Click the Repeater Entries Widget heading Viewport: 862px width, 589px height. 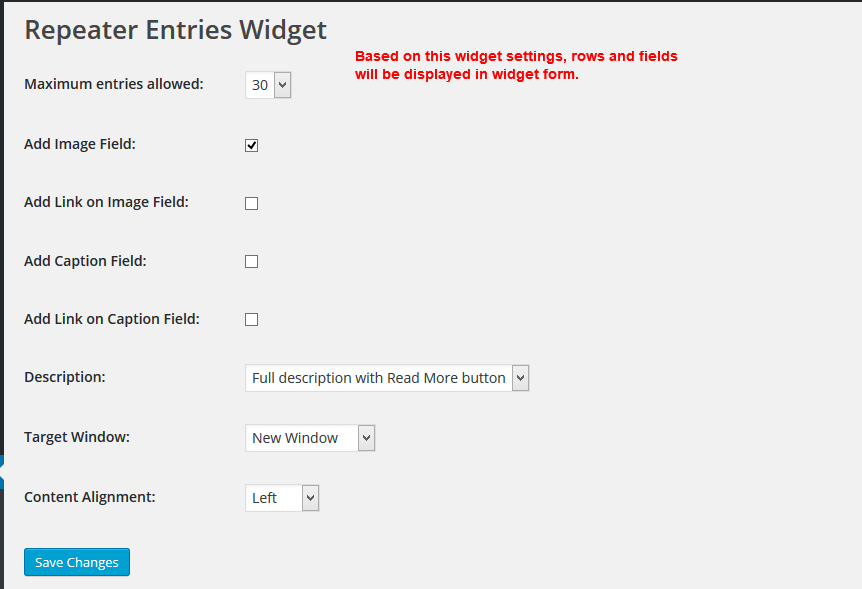(175, 30)
